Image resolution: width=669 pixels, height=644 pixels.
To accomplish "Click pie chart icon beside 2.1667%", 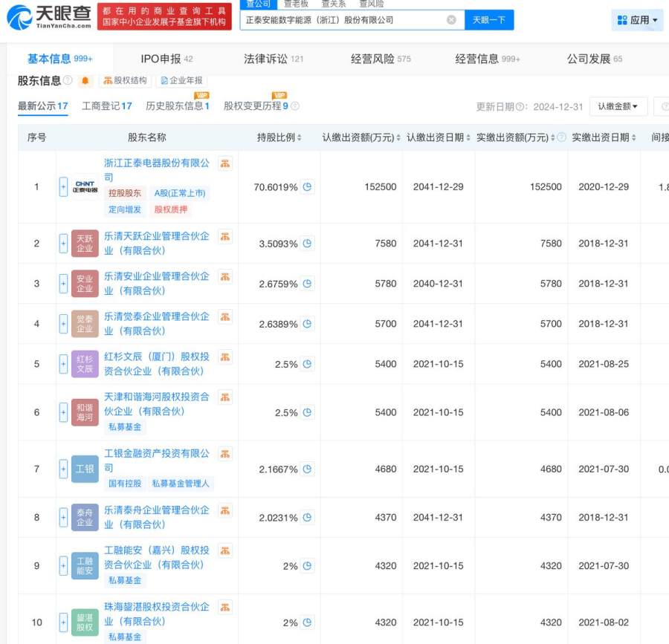I will tap(307, 469).
